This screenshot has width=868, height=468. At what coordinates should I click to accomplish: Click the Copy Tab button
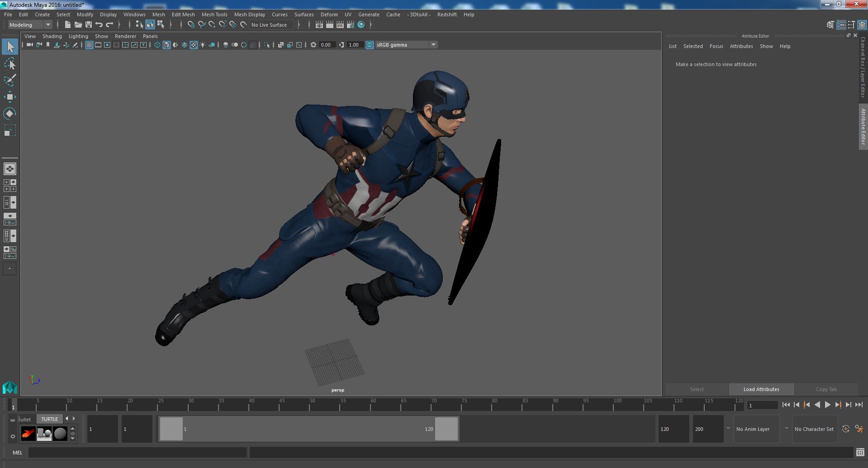826,389
